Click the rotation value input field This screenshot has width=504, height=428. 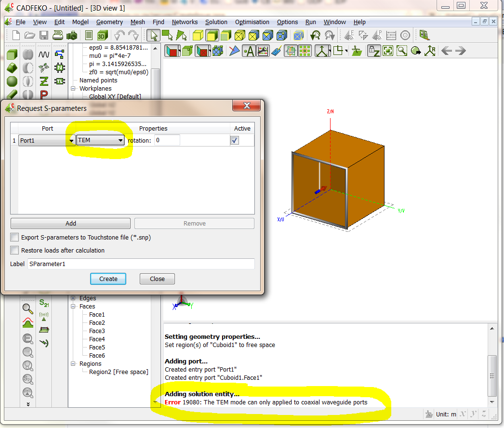coord(167,140)
